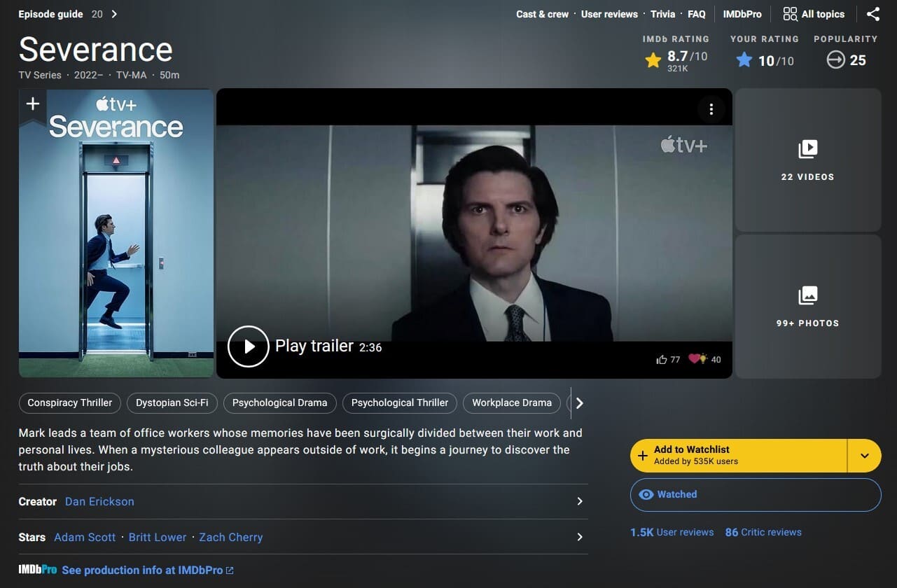Open Zach Cherry's actor page
The height and width of the screenshot is (588, 897).
pyautogui.click(x=231, y=537)
